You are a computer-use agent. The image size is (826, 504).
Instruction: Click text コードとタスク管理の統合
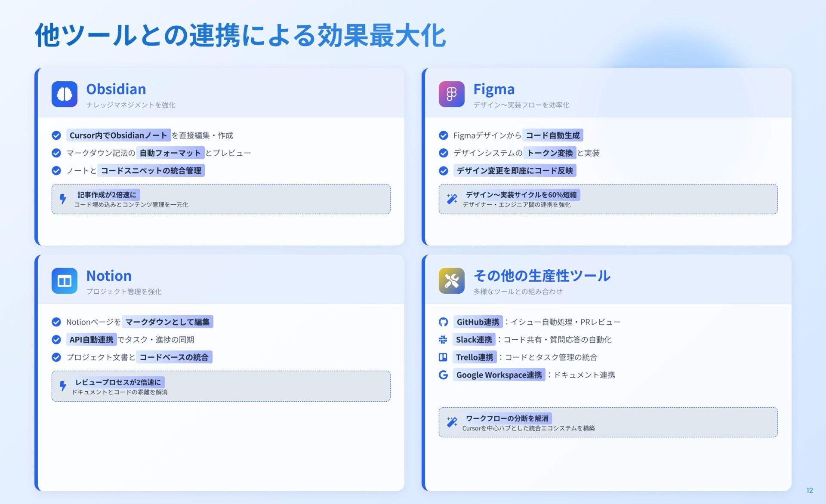tap(551, 357)
